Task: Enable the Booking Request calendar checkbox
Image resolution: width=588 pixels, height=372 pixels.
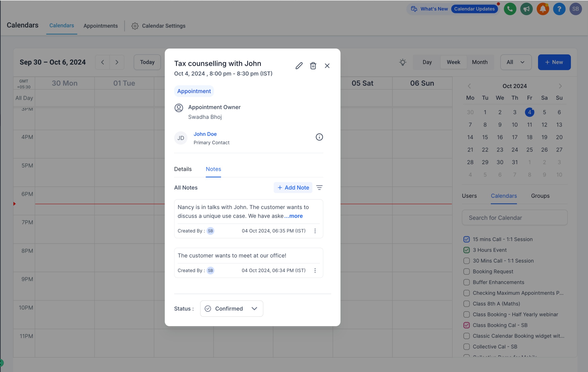Action: click(x=466, y=271)
